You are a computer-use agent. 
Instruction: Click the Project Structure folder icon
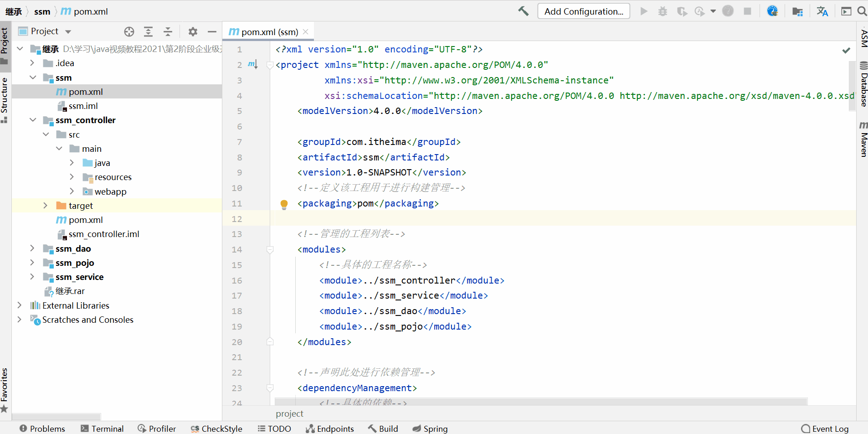pos(797,11)
